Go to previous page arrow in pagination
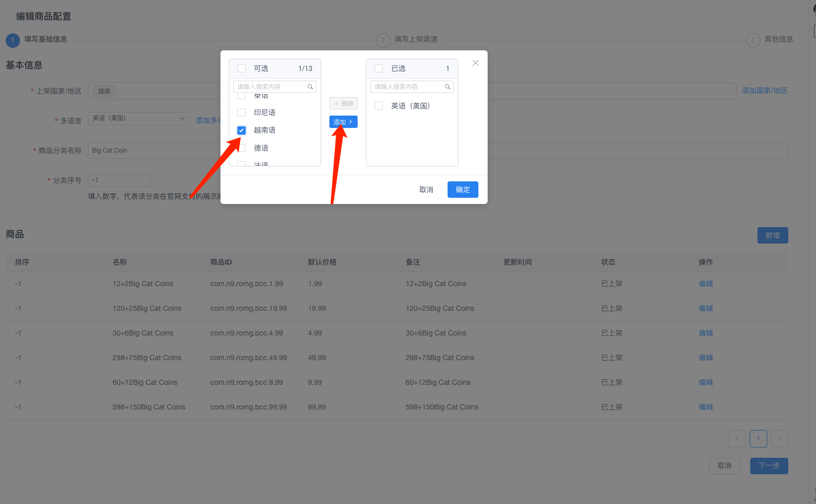Screen dimensions: 816x504 [737, 439]
